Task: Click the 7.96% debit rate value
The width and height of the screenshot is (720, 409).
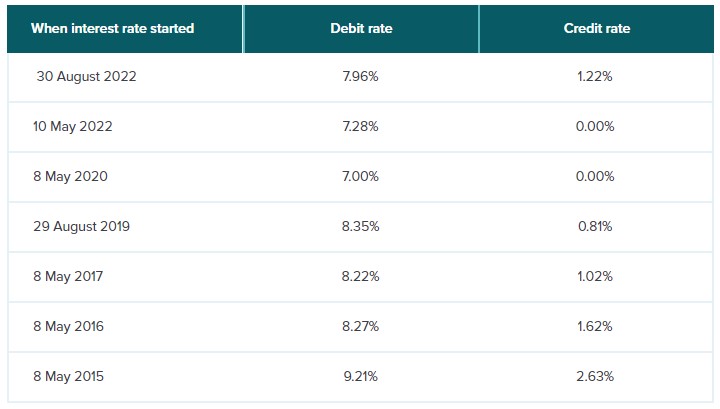Action: pyautogui.click(x=361, y=77)
